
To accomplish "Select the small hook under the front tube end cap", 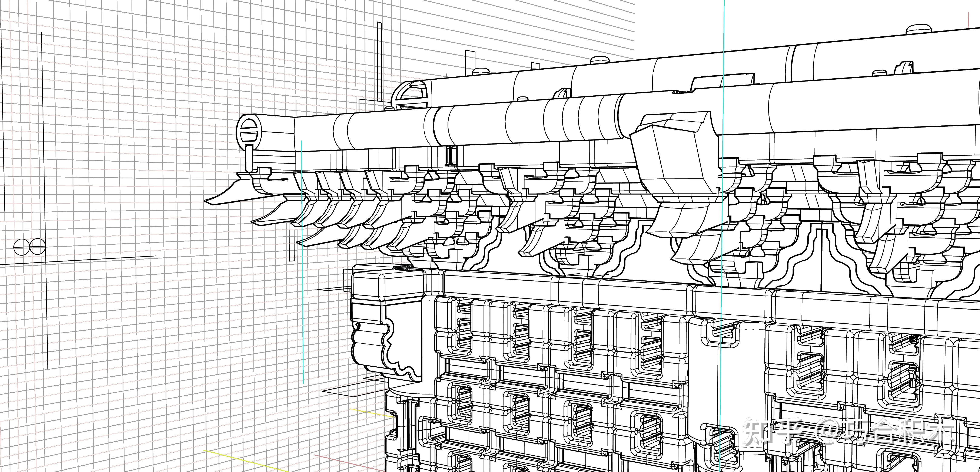I will 249,158.
